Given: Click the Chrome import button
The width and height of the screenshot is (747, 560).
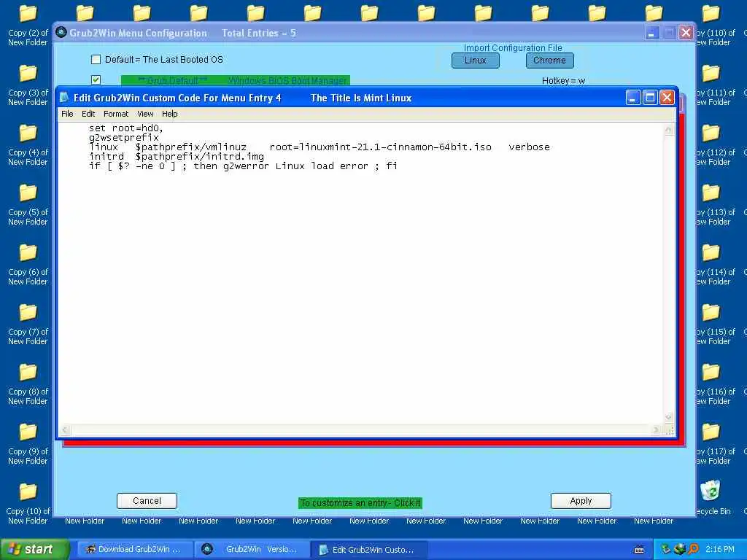Looking at the screenshot, I should 550,61.
